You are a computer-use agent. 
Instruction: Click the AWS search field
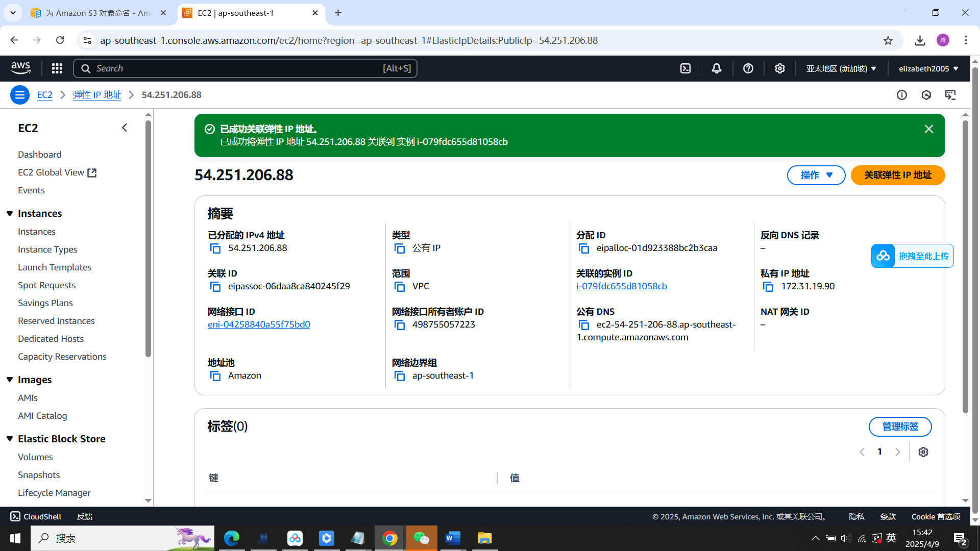tap(245, 68)
